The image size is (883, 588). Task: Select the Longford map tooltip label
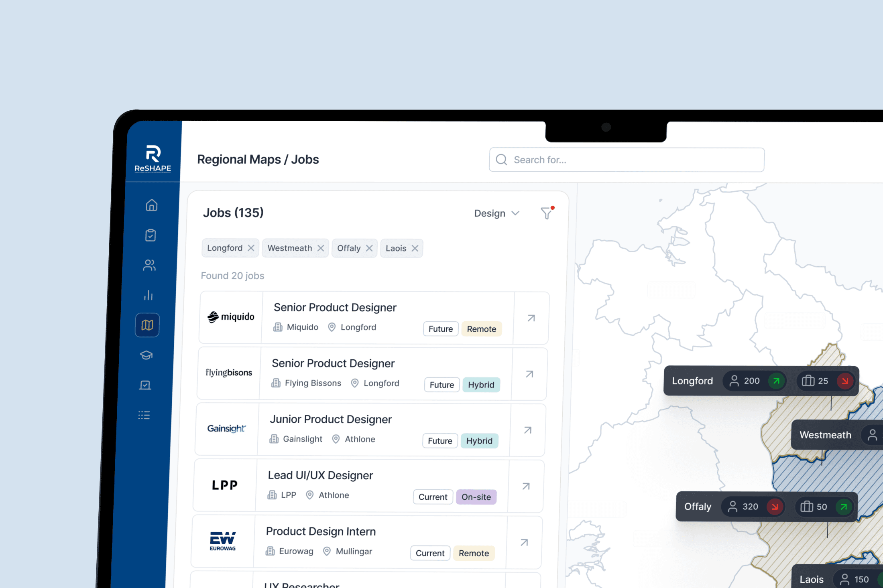[x=692, y=381]
